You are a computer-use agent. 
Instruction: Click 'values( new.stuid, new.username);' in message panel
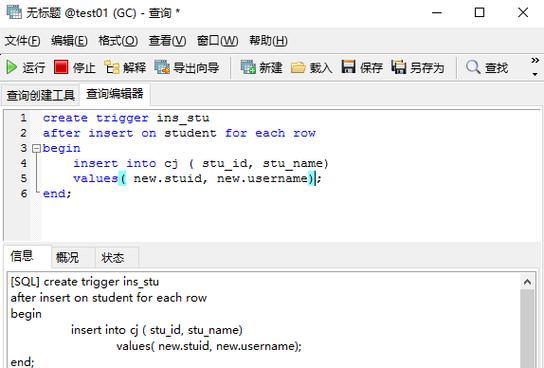click(209, 346)
